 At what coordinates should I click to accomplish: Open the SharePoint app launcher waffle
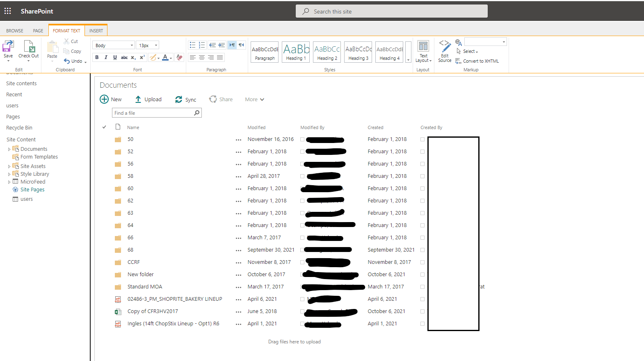pos(7,11)
